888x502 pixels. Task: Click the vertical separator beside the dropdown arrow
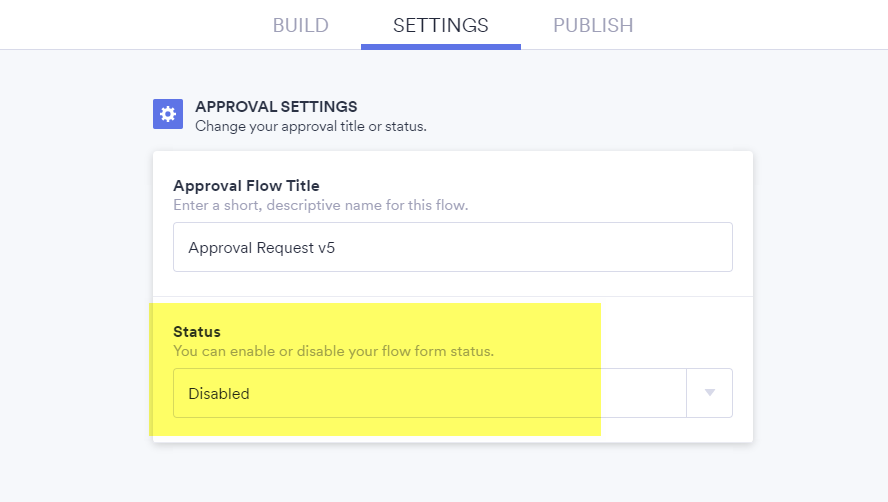coord(687,393)
